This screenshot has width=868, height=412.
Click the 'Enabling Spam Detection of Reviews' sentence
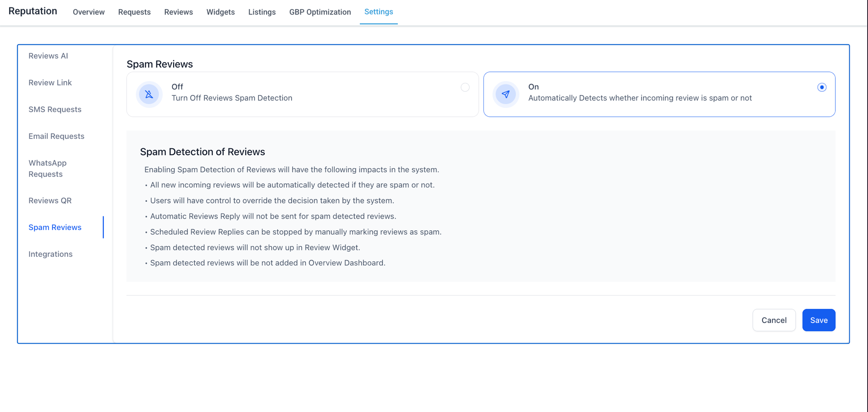coord(292,170)
